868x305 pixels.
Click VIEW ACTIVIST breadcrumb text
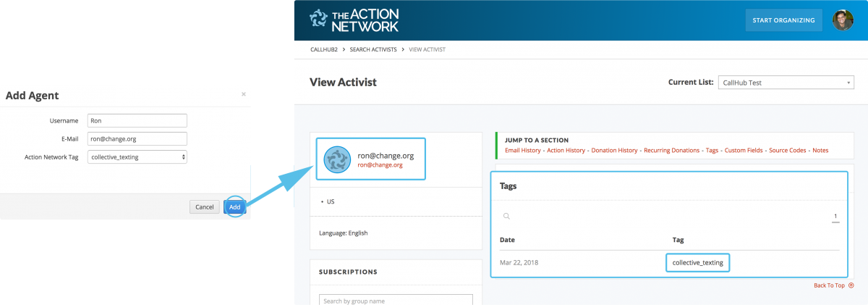[427, 49]
